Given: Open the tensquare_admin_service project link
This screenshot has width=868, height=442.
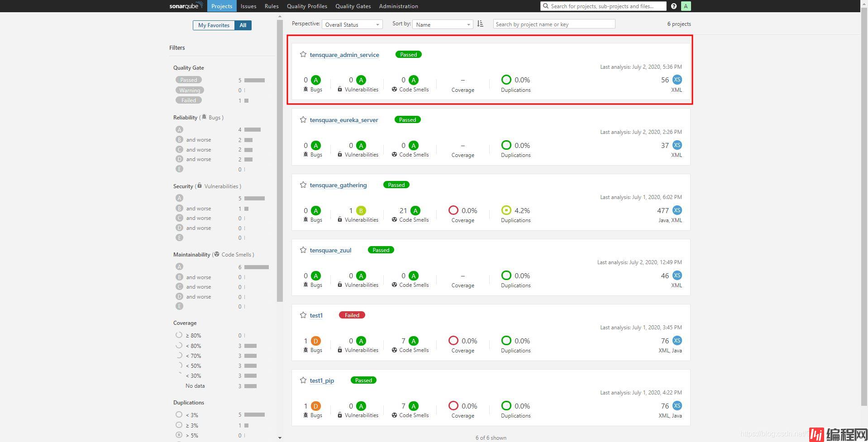Looking at the screenshot, I should pyautogui.click(x=344, y=55).
